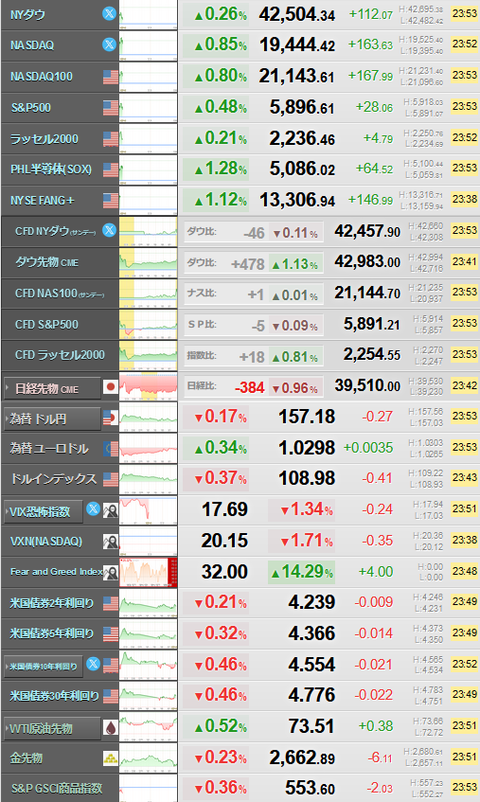
Task: Click the 73.51 WTI crude price
Action: point(311,726)
